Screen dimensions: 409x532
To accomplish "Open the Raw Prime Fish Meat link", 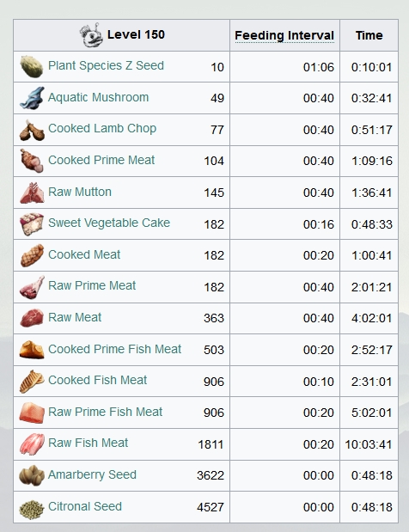I will pos(105,412).
